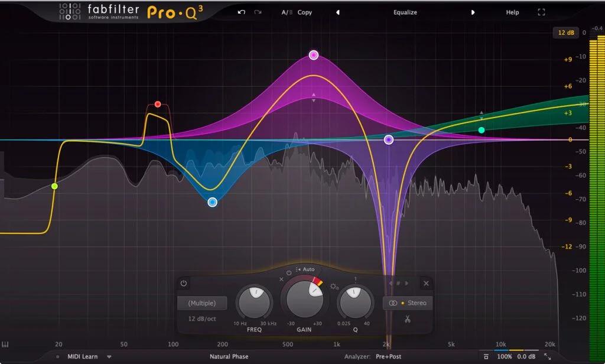Show the piano display icon at bottom left
This screenshot has height=364, width=605.
coord(5,344)
